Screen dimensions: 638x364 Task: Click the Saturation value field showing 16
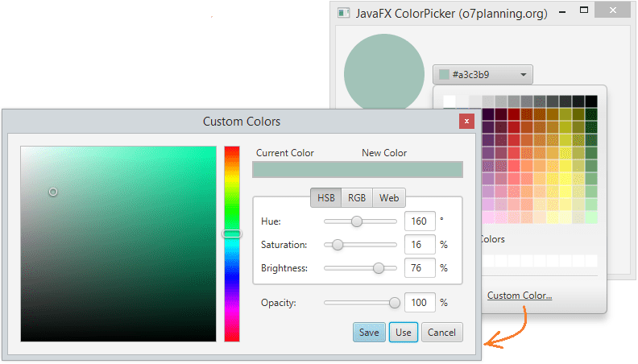click(x=420, y=245)
